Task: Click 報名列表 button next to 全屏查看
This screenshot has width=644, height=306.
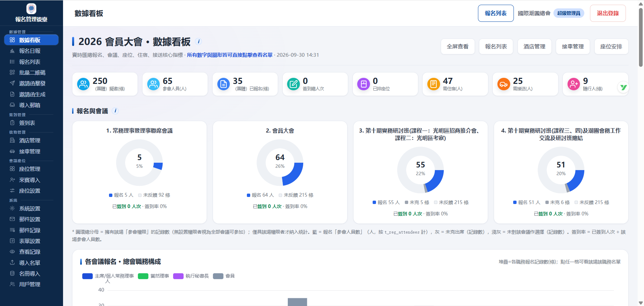Action: pyautogui.click(x=496, y=47)
